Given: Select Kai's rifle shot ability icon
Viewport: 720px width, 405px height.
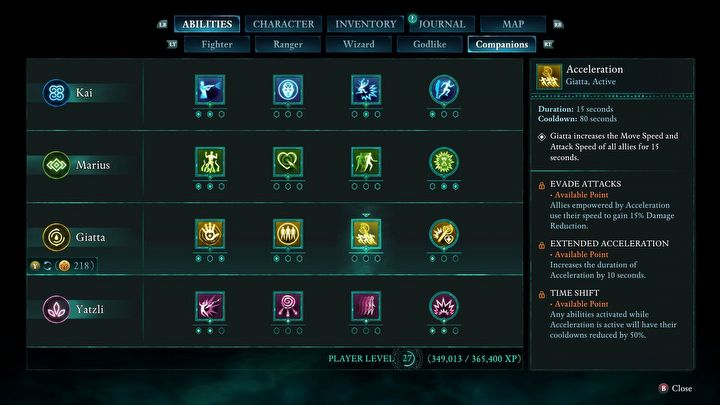Looking at the screenshot, I should [x=210, y=90].
